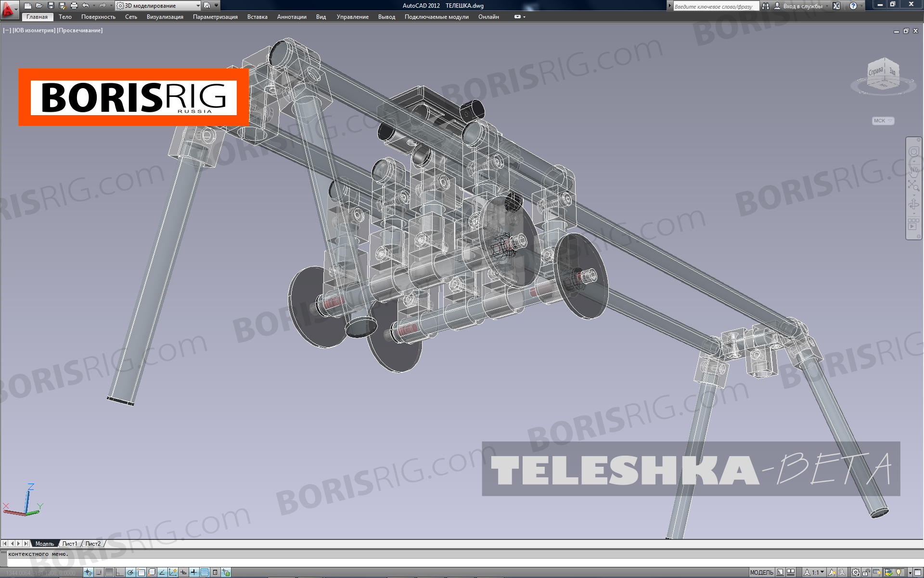This screenshot has height=578, width=924.
Task: Open the annotation scale 1:1 dropdown
Action: coord(814,573)
